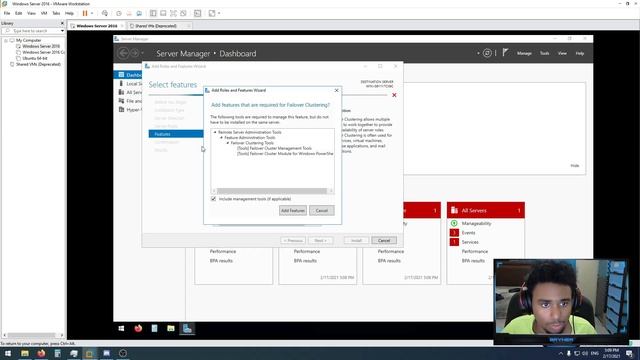Open the Snapshot Manager toolbar icon
640x360 pixels.
point(139,13)
